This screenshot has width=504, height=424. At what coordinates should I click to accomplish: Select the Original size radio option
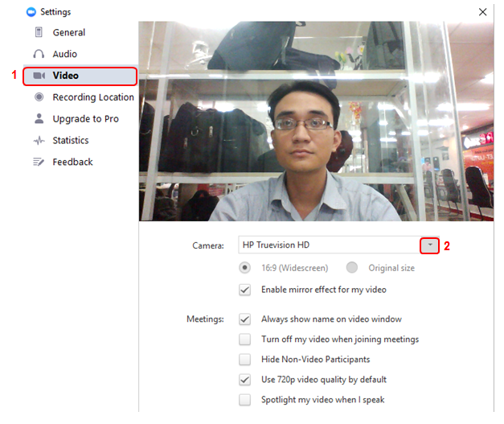[352, 268]
